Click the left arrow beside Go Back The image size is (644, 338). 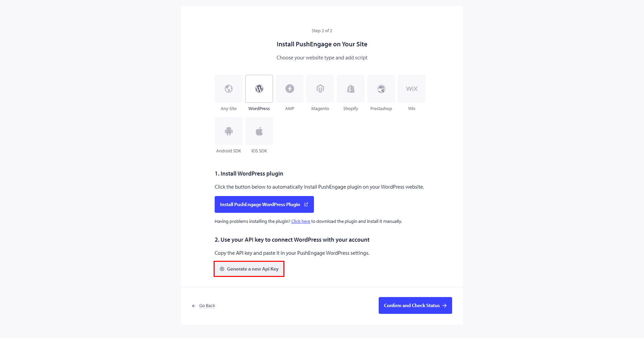click(x=194, y=306)
